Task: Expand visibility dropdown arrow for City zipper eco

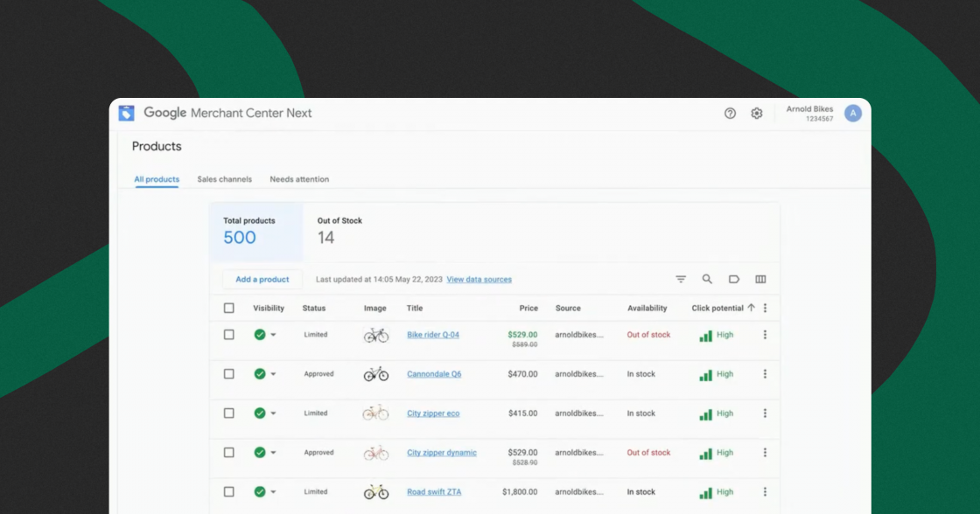Action: pyautogui.click(x=273, y=414)
